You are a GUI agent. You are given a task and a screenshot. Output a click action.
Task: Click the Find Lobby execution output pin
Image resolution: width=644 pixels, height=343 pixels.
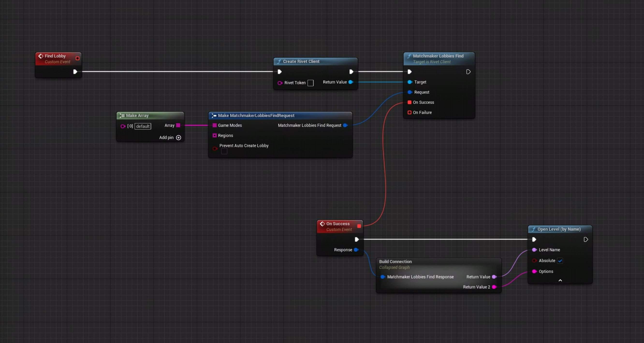click(x=75, y=72)
